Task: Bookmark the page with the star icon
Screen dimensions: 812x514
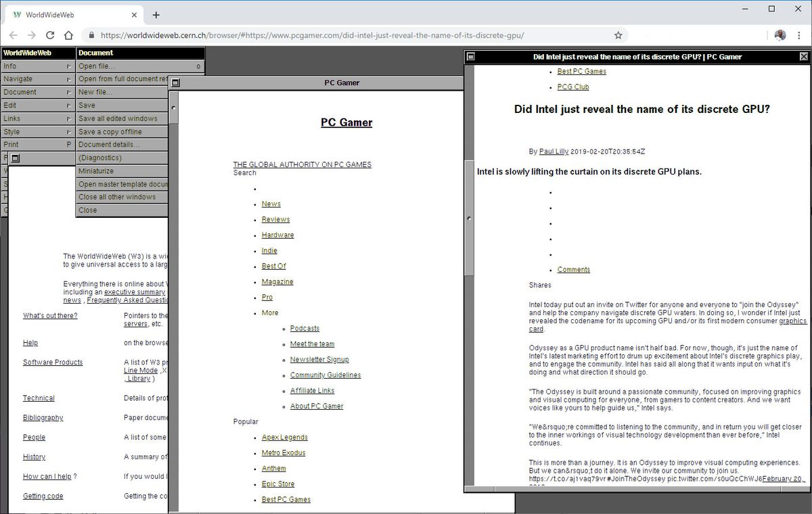Action: (x=618, y=34)
